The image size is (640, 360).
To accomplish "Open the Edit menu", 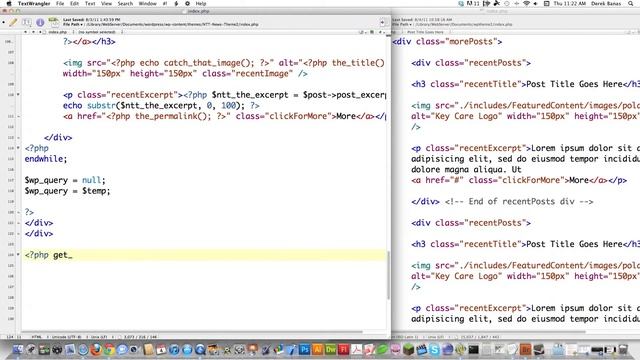I will coord(74,3).
